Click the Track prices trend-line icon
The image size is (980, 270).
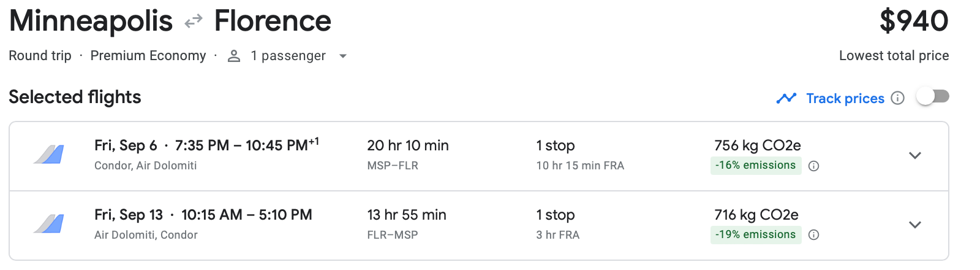click(786, 98)
